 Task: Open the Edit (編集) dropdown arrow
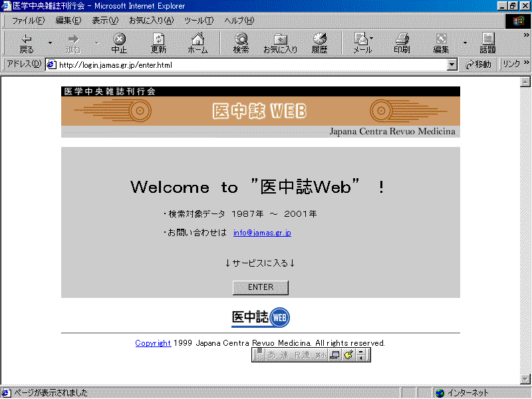(x=465, y=43)
